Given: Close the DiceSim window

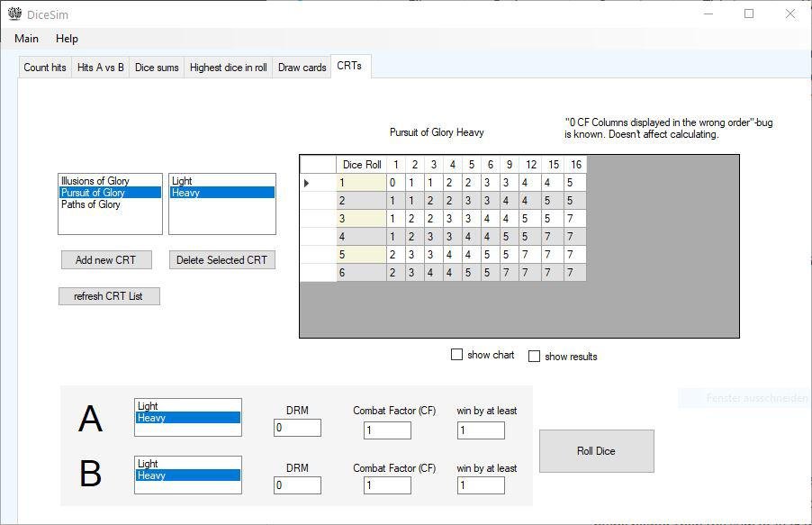Looking at the screenshot, I should pos(790,14).
